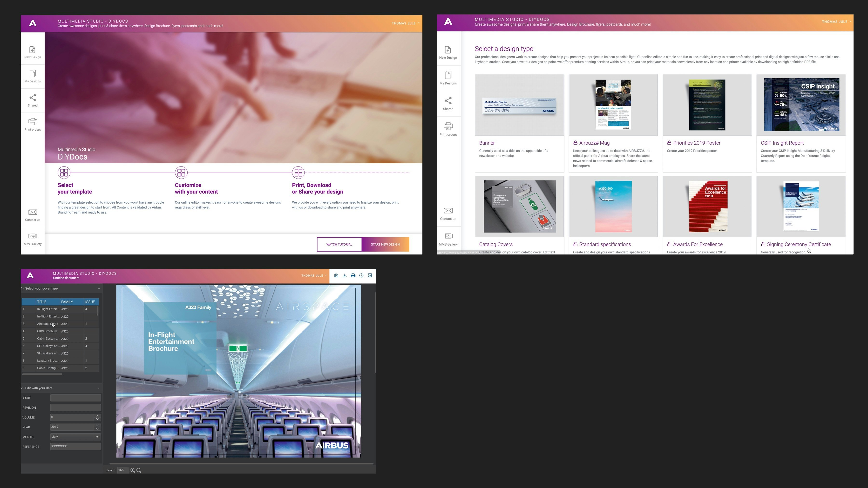Open MMS Gallery beside the Watch Tutorial page
The image size is (868, 488).
32,239
